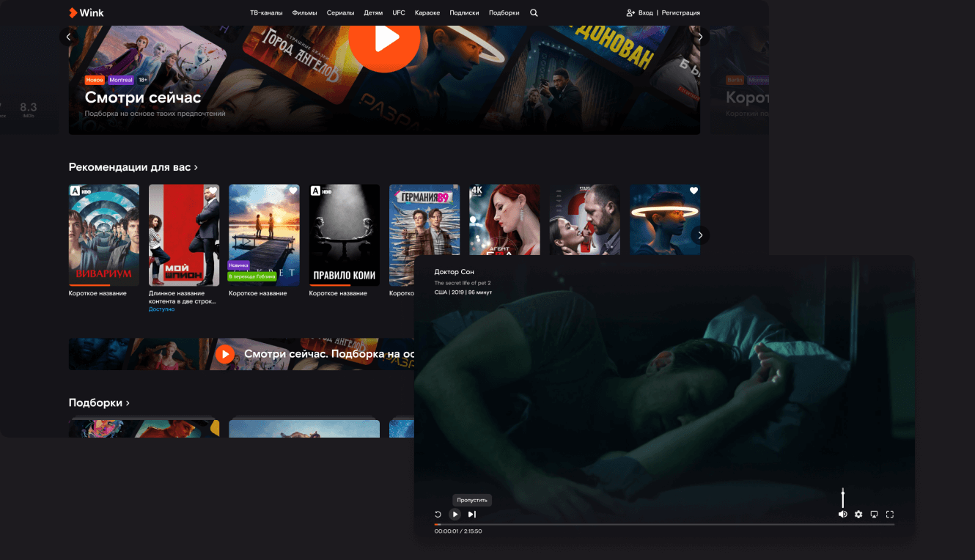Skip to next with the player's skip icon
This screenshot has height=560, width=975.
[472, 515]
